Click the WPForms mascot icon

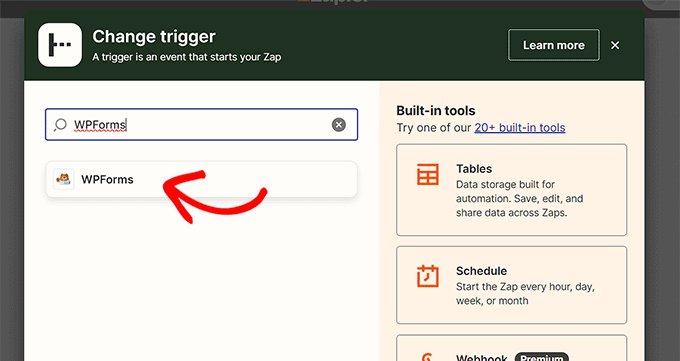(64, 179)
